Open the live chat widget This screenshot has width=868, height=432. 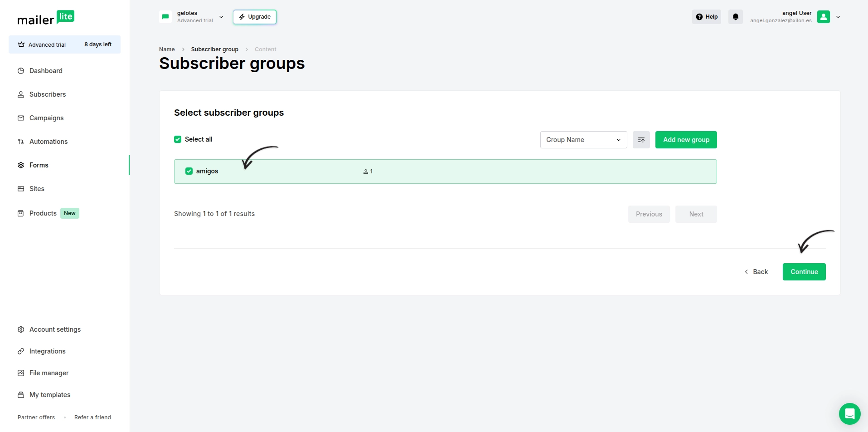849,413
